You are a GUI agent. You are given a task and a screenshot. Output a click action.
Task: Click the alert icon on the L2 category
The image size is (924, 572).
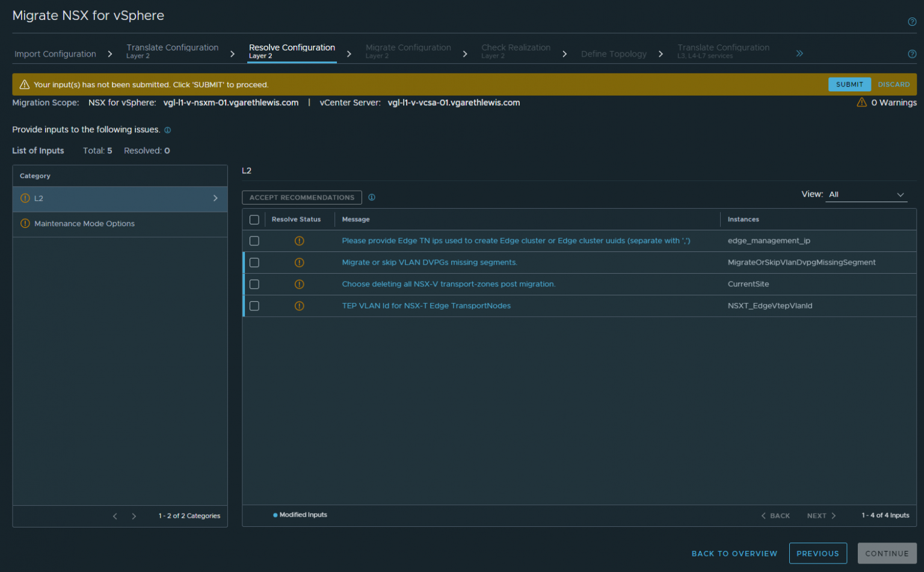(x=25, y=198)
